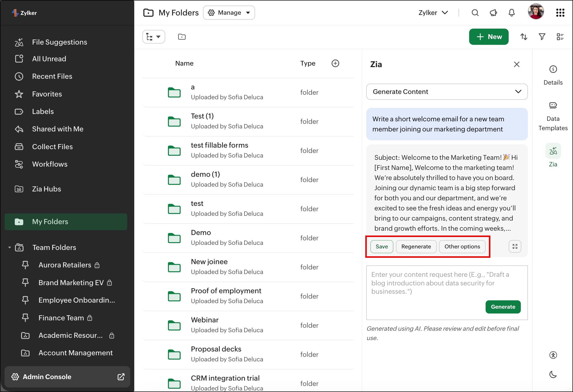This screenshot has width=573, height=392.
Task: Open the Generate Content dropdown
Action: (447, 92)
